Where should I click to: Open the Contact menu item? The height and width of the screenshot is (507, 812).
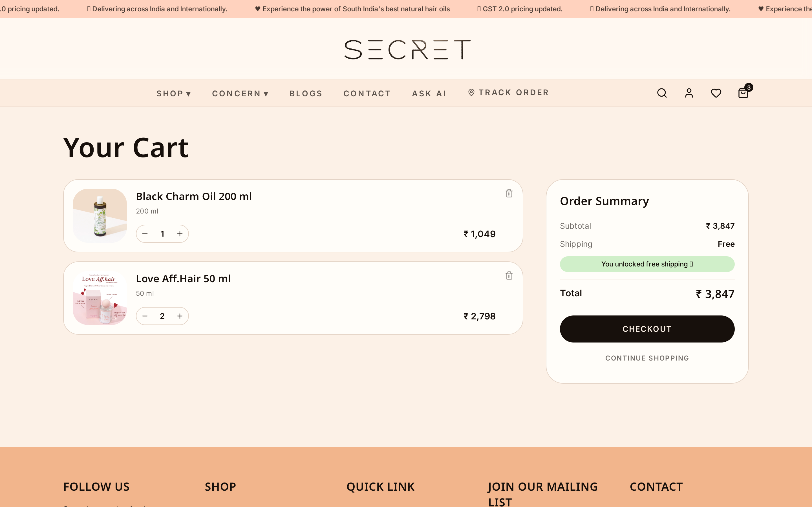(367, 94)
